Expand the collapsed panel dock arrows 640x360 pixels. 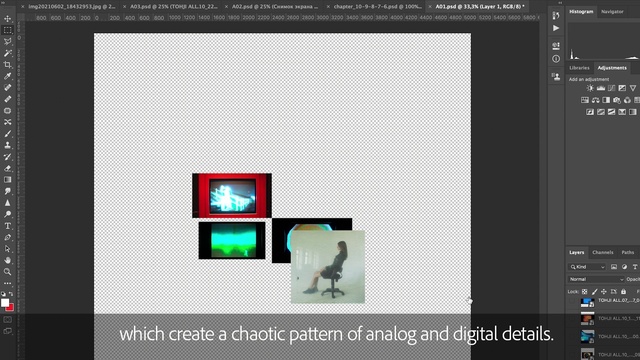click(560, 2)
